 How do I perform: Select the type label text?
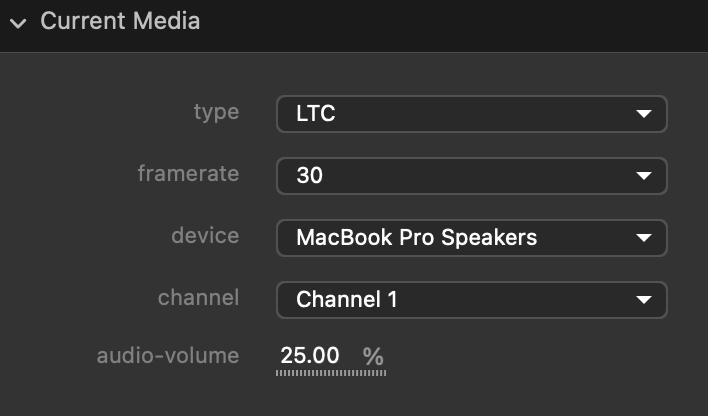(x=216, y=111)
